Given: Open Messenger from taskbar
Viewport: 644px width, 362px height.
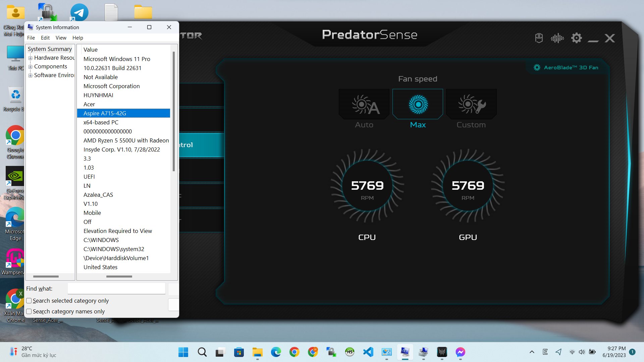Looking at the screenshot, I should pyautogui.click(x=460, y=352).
